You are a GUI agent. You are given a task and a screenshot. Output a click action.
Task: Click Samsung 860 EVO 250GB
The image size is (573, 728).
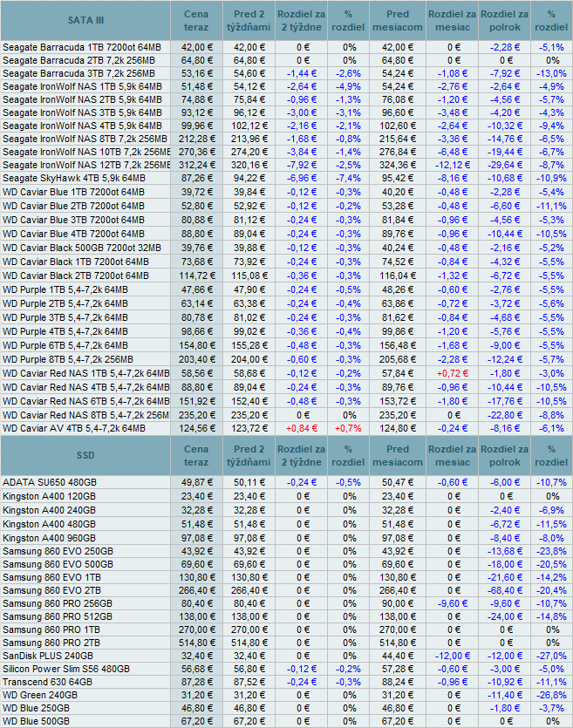click(x=58, y=551)
